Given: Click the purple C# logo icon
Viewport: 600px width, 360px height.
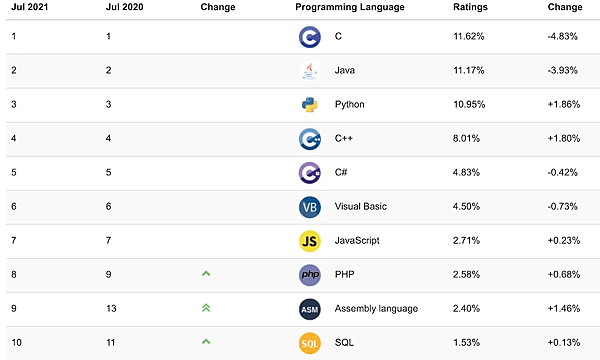Looking at the screenshot, I should 310,173.
